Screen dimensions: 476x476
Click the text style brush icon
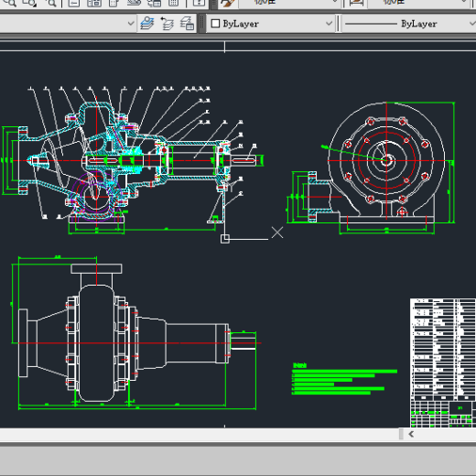tap(227, 3)
